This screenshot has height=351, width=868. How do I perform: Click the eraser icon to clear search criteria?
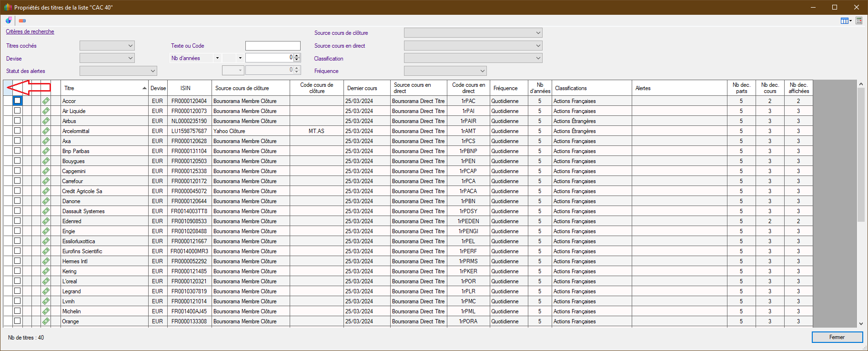[x=22, y=21]
